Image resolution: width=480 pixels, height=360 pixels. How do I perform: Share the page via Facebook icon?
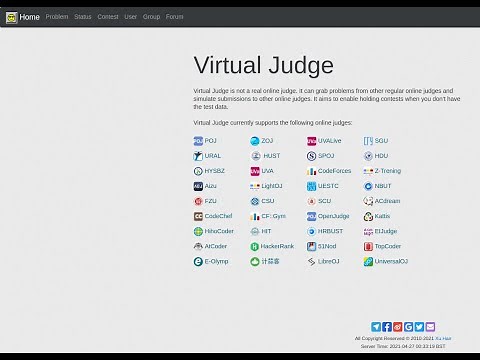(387, 327)
